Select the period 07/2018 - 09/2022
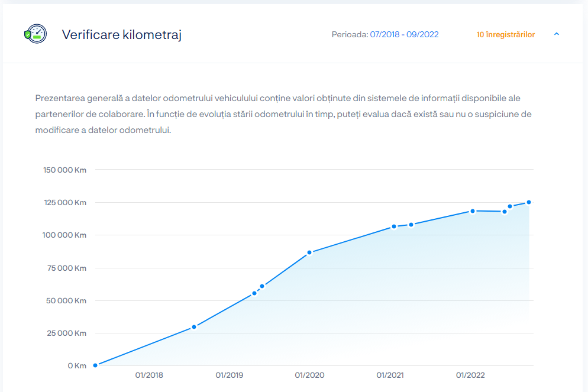This screenshot has width=588, height=392. pyautogui.click(x=404, y=34)
